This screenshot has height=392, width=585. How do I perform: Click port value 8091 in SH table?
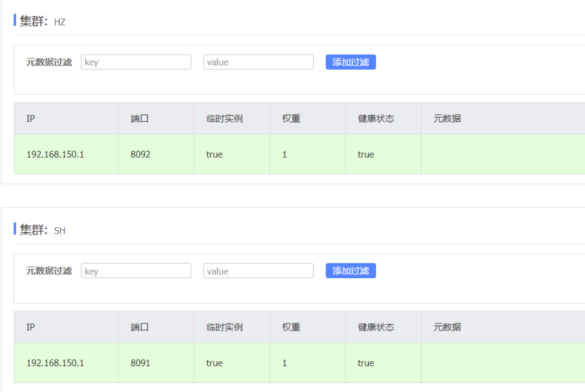point(140,363)
